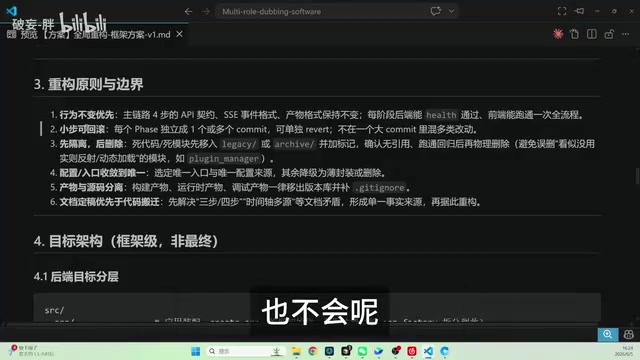Click the bold text 先隔离，后删除
Image resolution: width=640 pixels, height=360 pixels.
click(91, 144)
